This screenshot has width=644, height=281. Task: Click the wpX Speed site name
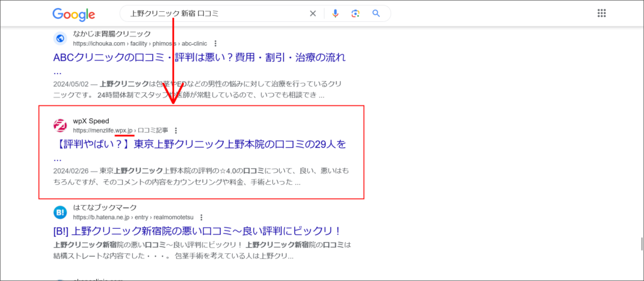tap(91, 121)
